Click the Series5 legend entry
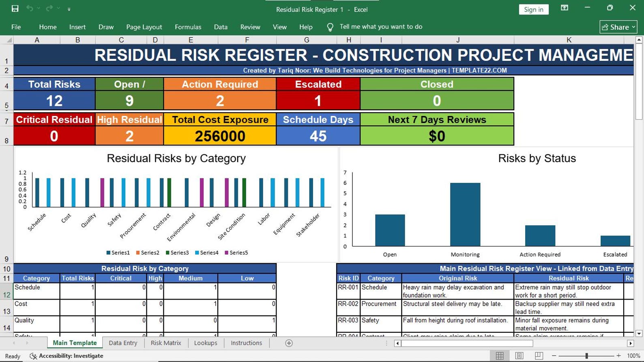This screenshot has height=362, width=644. coord(236,253)
